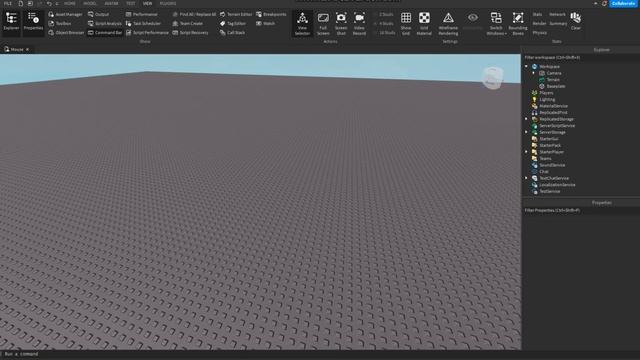Open the Object Browser
The height and width of the screenshot is (360, 640).
coord(66,33)
